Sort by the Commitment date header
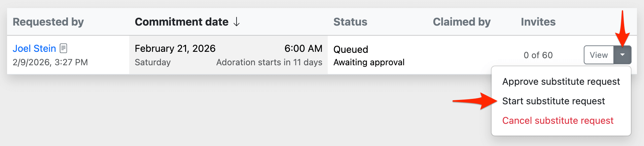Viewport: 644px width, 146px height. (181, 22)
